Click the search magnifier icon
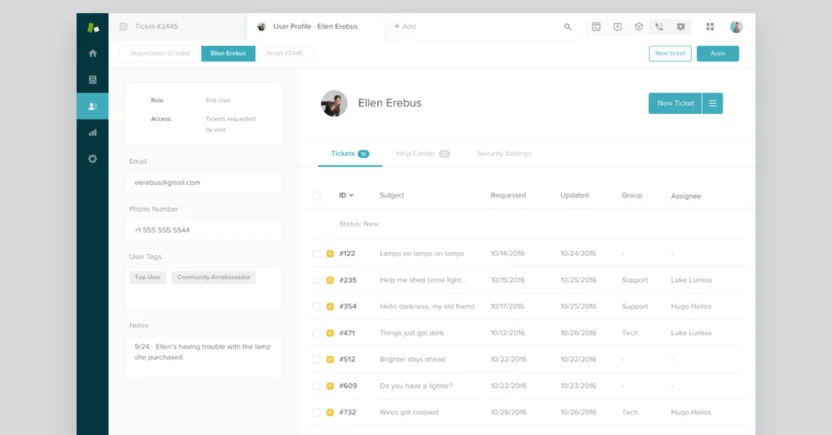Image resolution: width=832 pixels, height=435 pixels. pos(568,27)
